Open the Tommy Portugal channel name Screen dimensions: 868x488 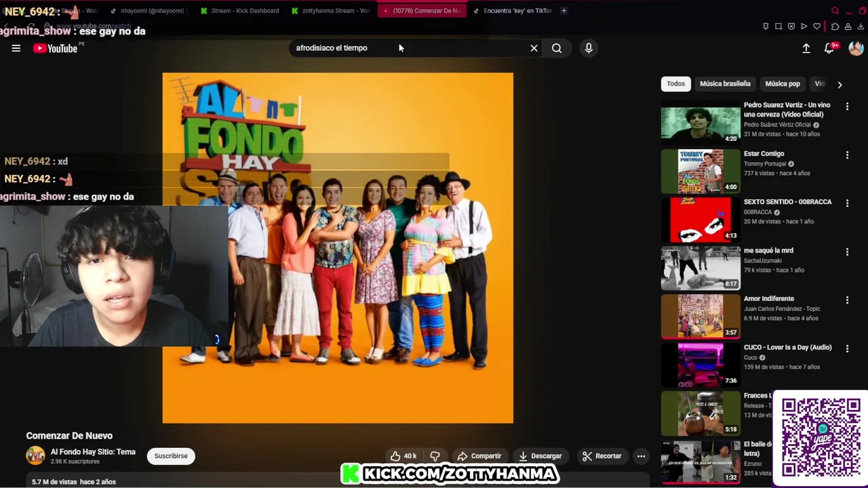click(765, 164)
